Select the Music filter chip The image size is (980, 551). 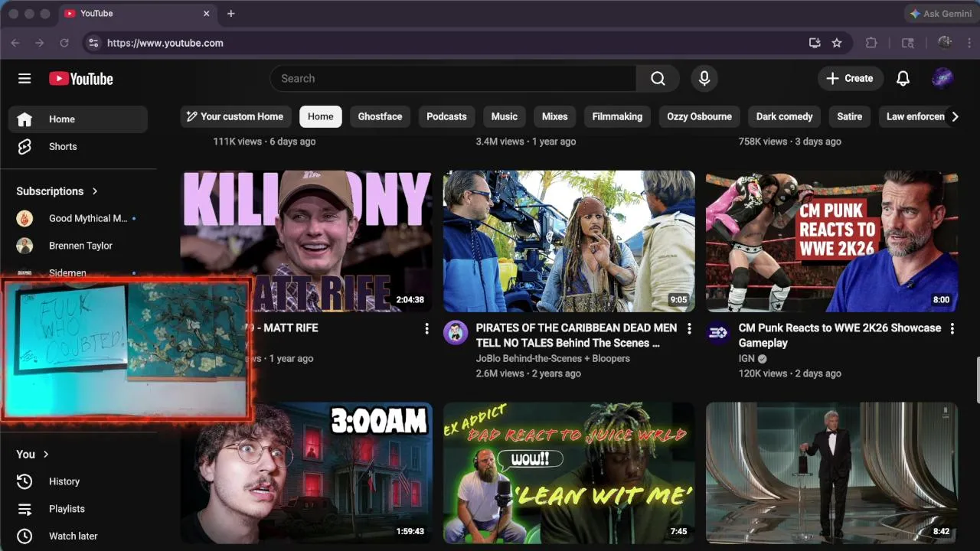click(x=505, y=116)
